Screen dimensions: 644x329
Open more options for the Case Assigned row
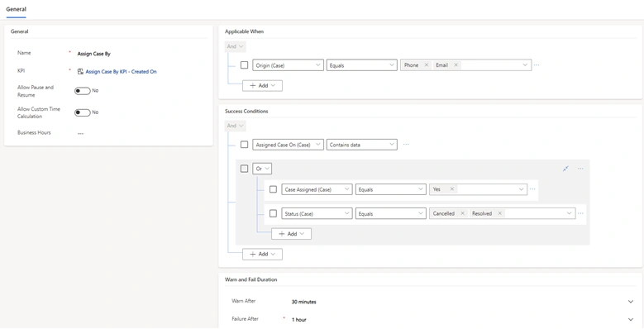click(532, 189)
